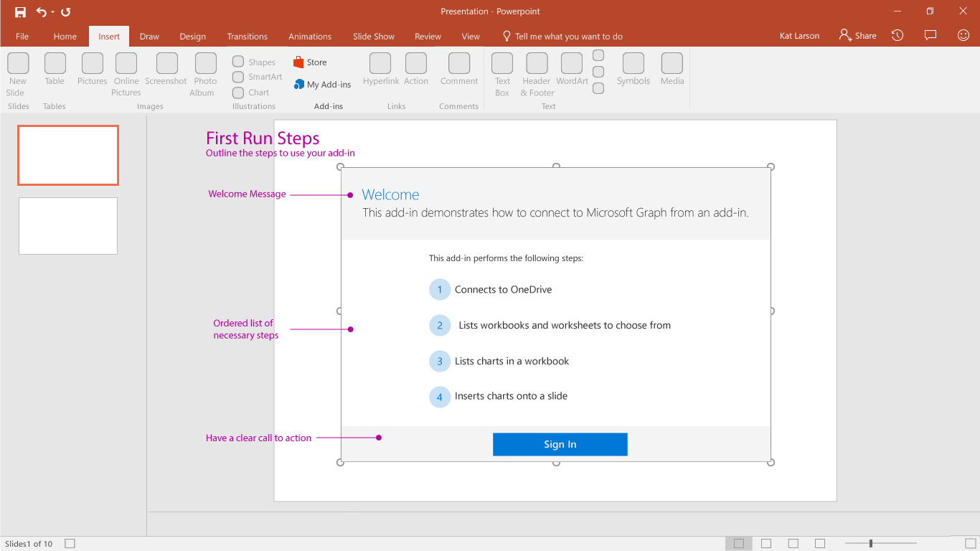Click the First Run Steps title
Image resolution: width=980 pixels, height=551 pixels.
pos(263,138)
